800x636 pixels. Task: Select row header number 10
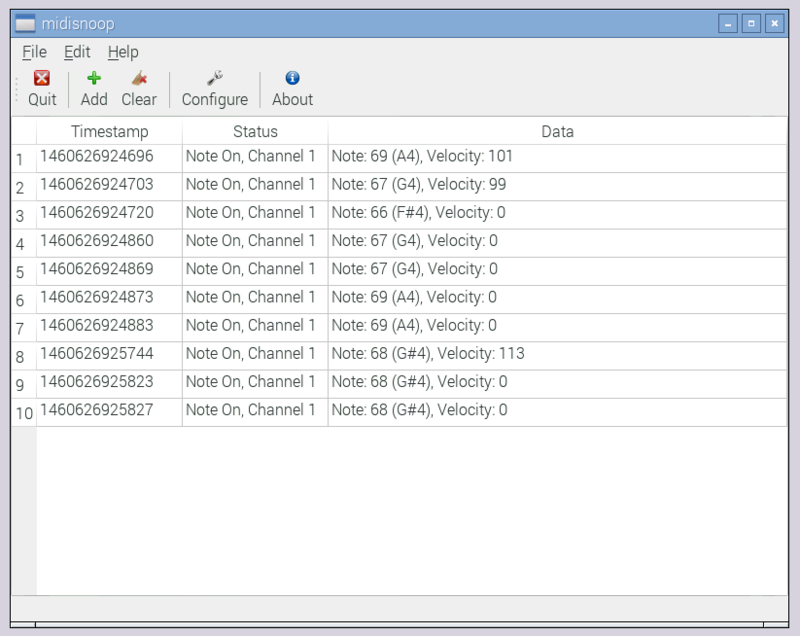pyautogui.click(x=24, y=413)
